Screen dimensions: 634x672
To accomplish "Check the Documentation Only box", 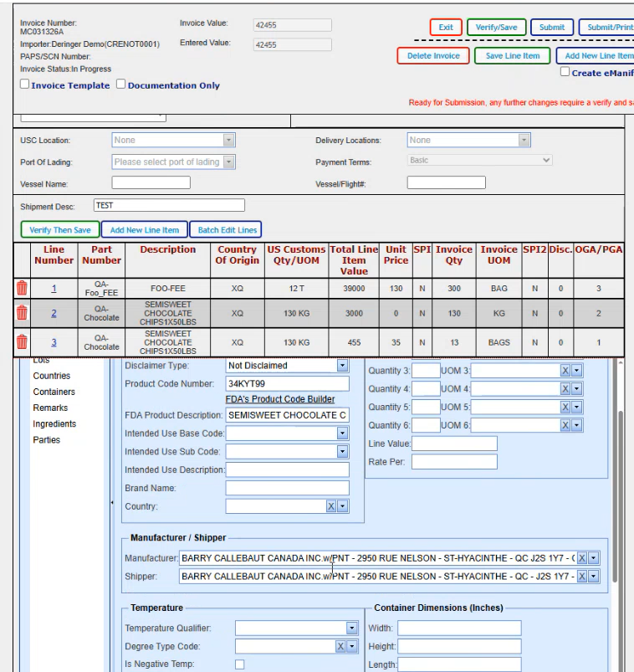I will coord(121,85).
